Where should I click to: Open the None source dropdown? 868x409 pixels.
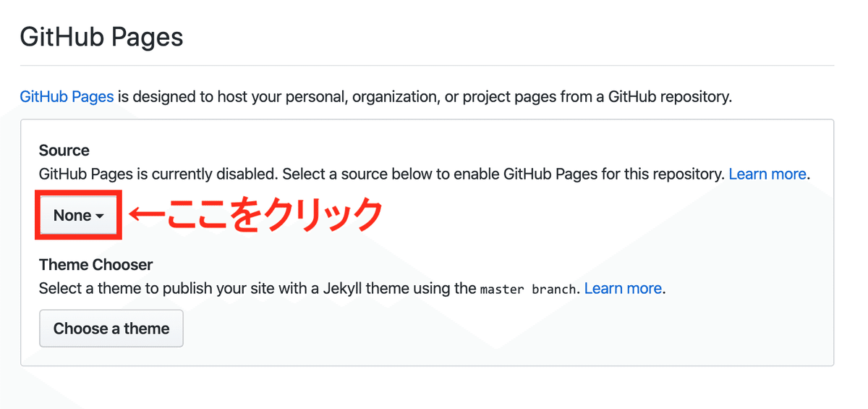click(x=79, y=216)
